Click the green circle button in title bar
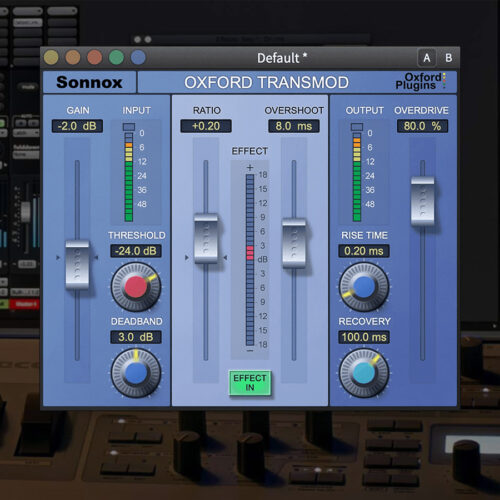This screenshot has height=500, width=500. (116, 57)
